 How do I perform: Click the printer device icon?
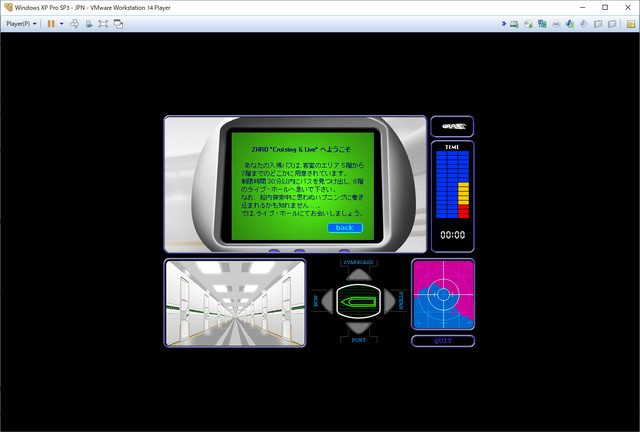coord(556,24)
